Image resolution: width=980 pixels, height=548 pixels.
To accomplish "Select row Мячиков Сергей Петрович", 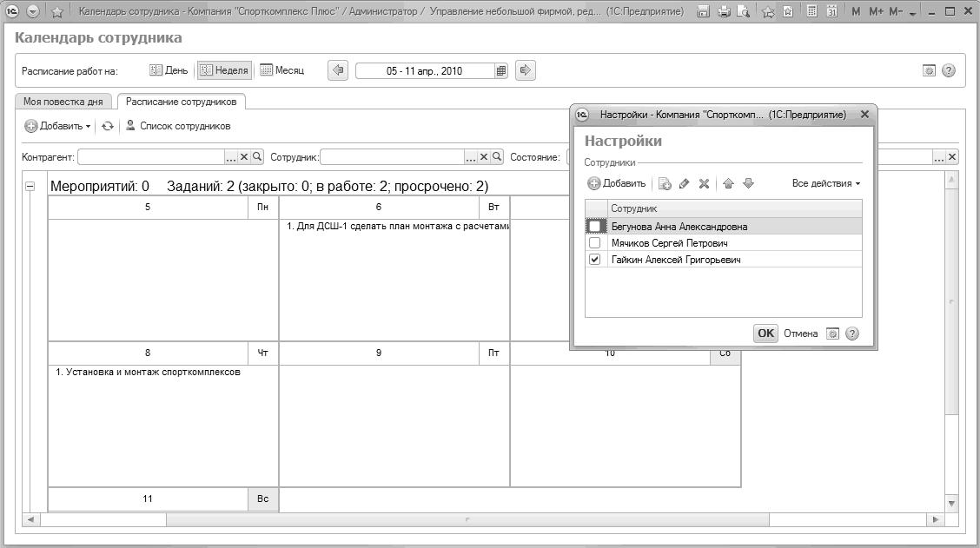I will click(x=723, y=243).
